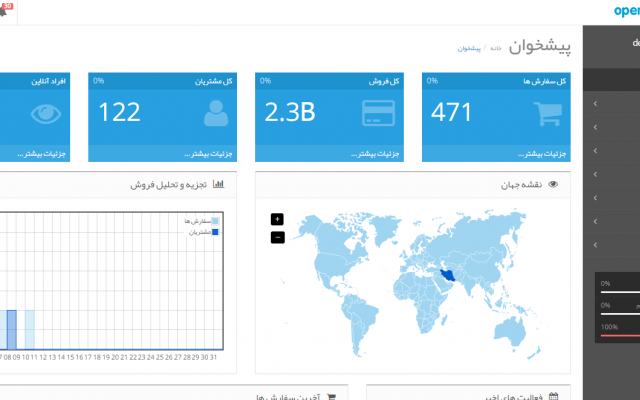Click the 0% label in کل سفارش ها tile
This screenshot has width=640, height=400.
click(432, 81)
